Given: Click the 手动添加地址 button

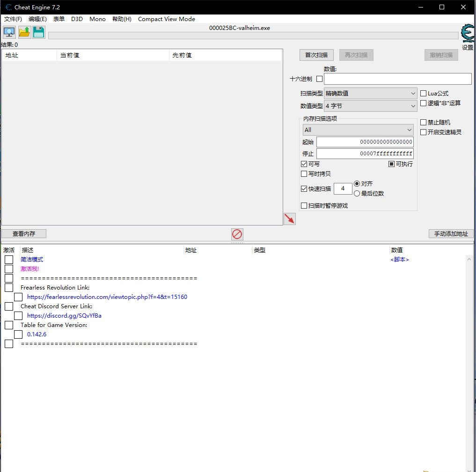Looking at the screenshot, I should click(x=451, y=234).
